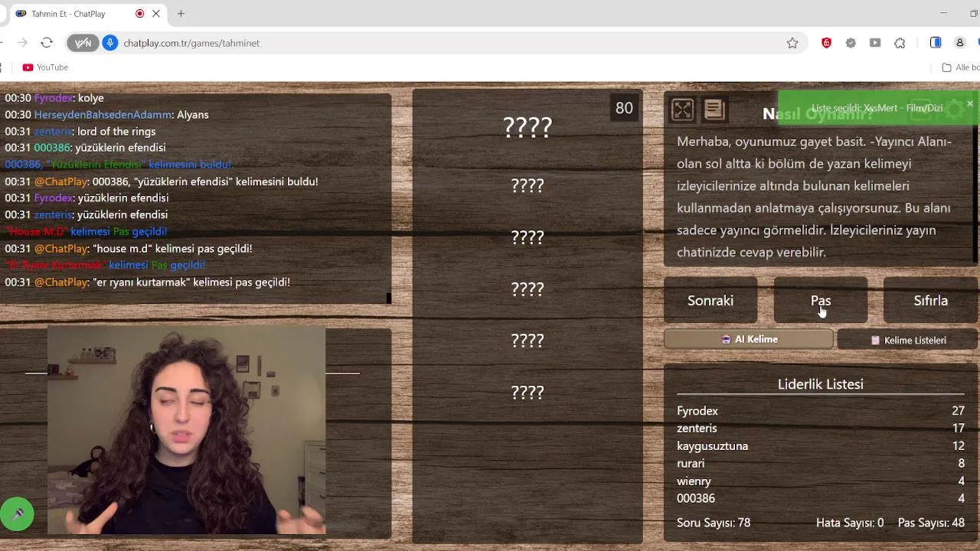Click the recording indicator on the tab
The image size is (980, 551).
[x=139, y=14]
